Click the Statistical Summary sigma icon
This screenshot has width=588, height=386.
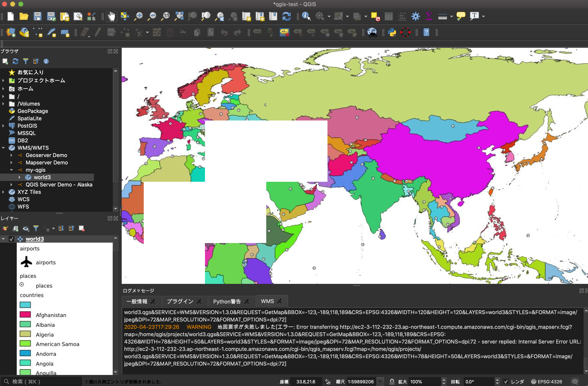coord(429,16)
